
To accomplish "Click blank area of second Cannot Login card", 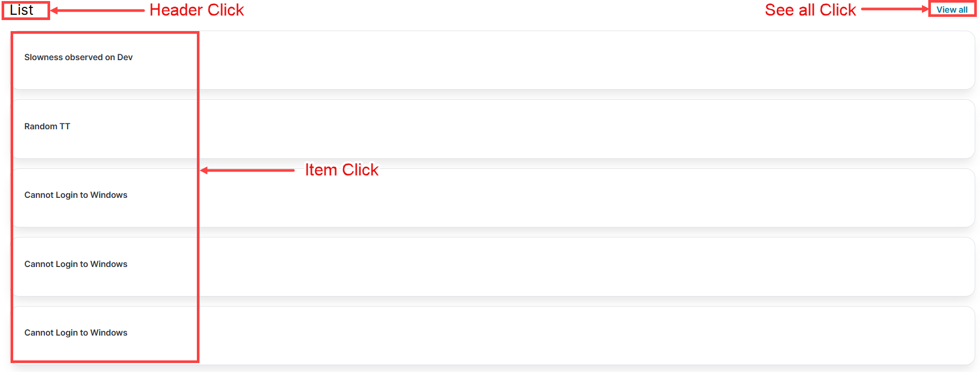I will pyautogui.click(x=581, y=267).
